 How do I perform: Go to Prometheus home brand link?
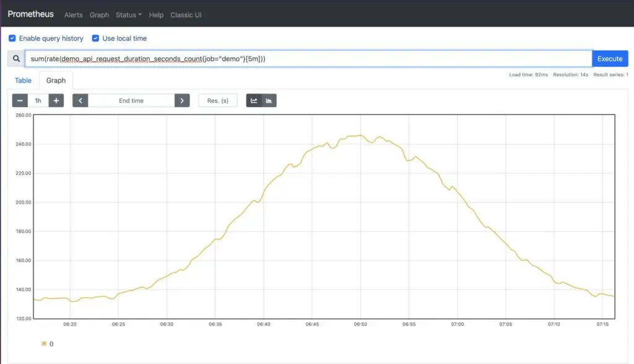click(x=31, y=14)
